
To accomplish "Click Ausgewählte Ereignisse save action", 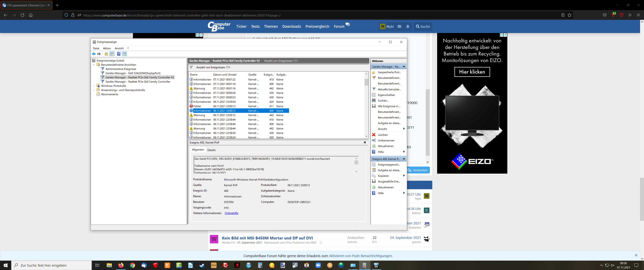I will (389, 181).
